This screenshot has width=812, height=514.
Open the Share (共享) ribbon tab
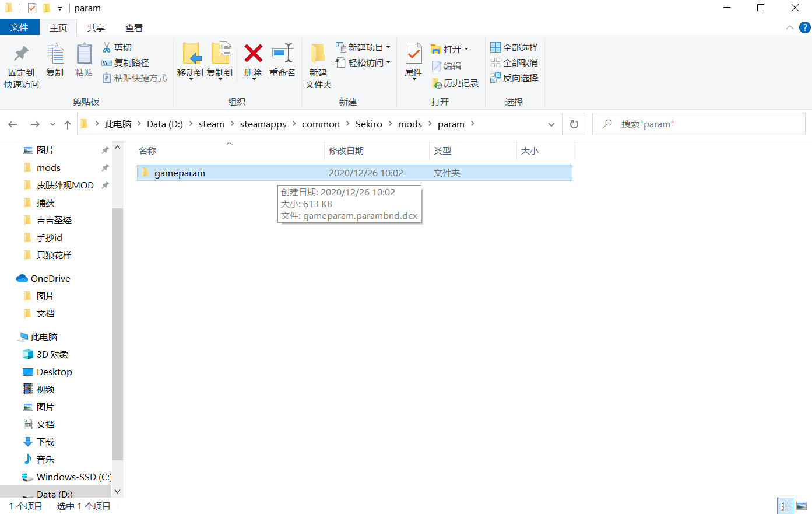point(96,27)
